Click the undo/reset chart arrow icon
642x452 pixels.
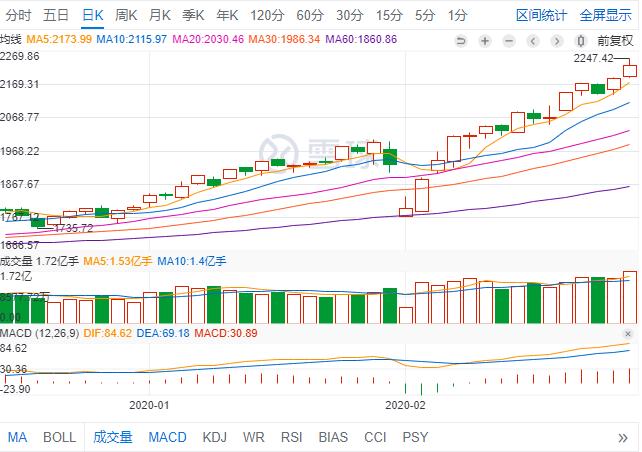click(461, 41)
